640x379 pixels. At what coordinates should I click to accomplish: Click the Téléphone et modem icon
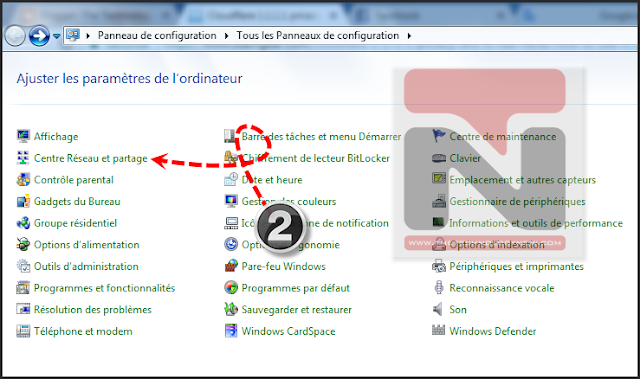point(23,330)
